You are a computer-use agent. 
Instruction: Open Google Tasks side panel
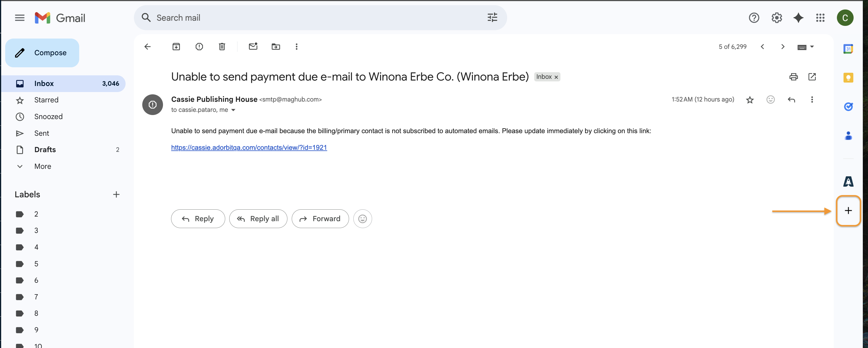[x=848, y=107]
